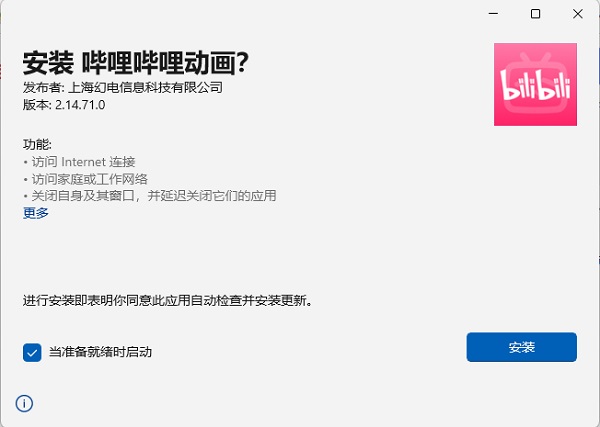Screen dimensions: 600x427
Task: Open the circled info icon at bottom
Action: click(24, 403)
